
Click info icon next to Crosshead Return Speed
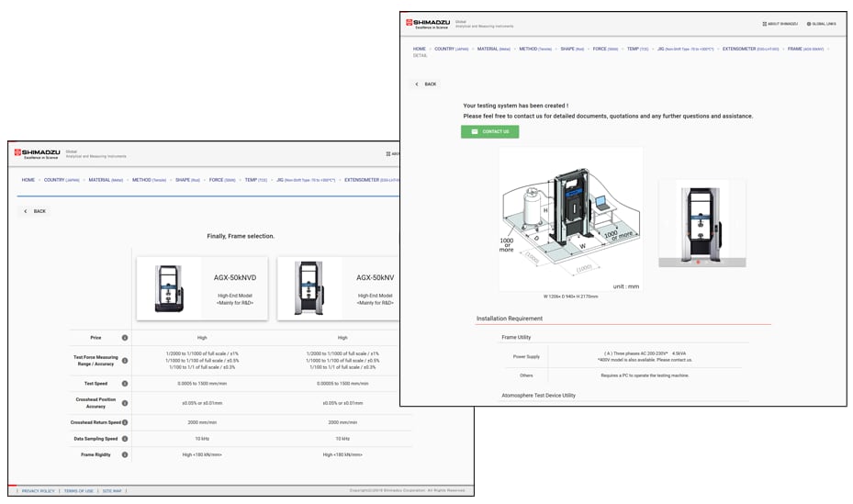point(125,422)
